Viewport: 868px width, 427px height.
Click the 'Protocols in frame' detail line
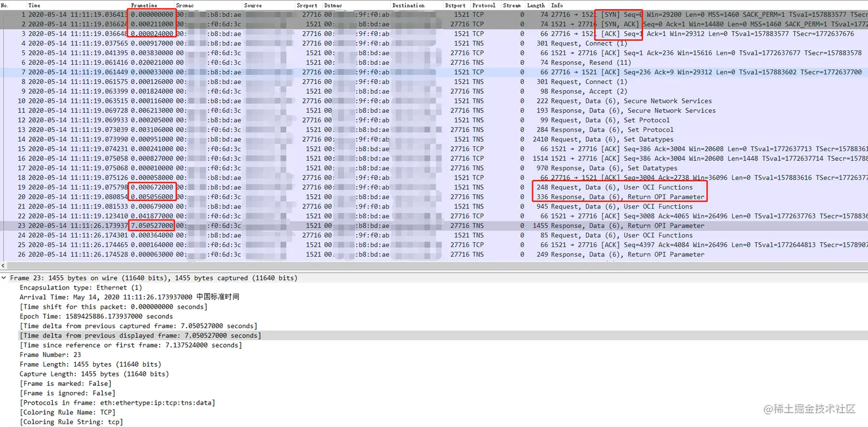pos(117,403)
